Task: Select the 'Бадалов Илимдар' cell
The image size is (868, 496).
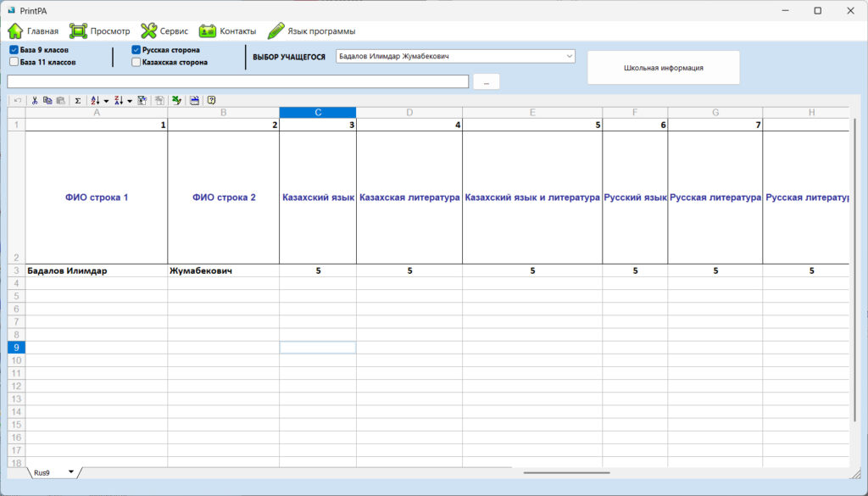Action: click(x=97, y=270)
